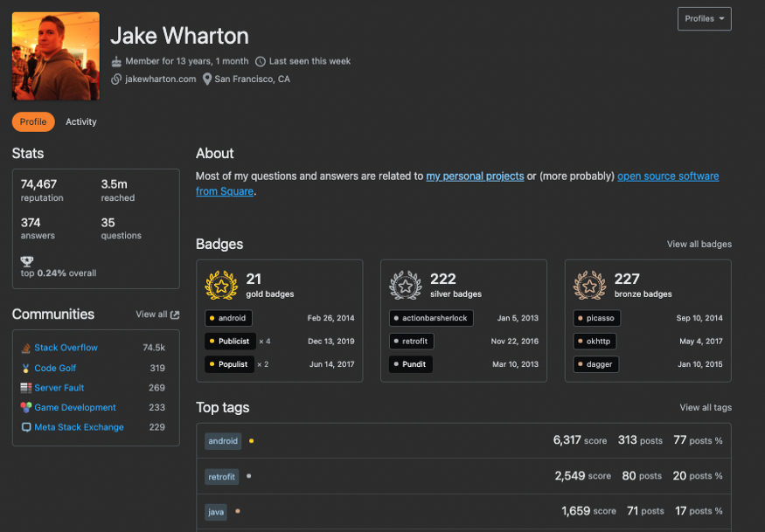
Task: Open the Profiles dropdown
Action: point(704,19)
